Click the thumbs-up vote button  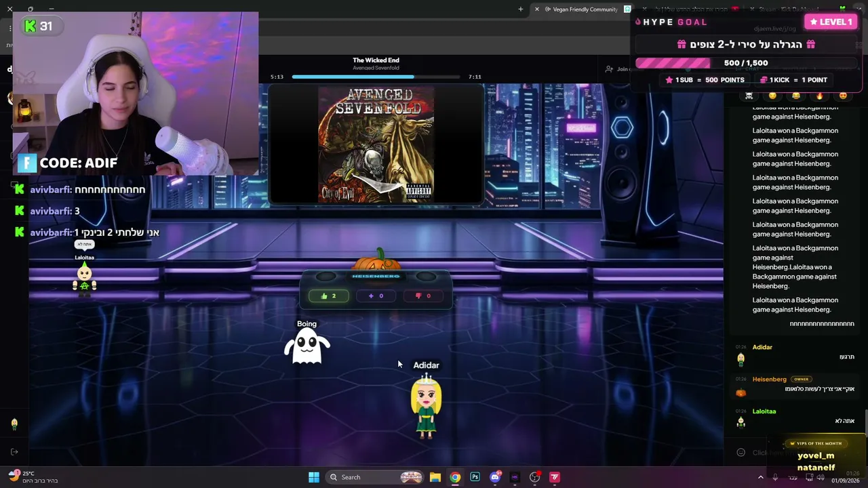[329, 296]
